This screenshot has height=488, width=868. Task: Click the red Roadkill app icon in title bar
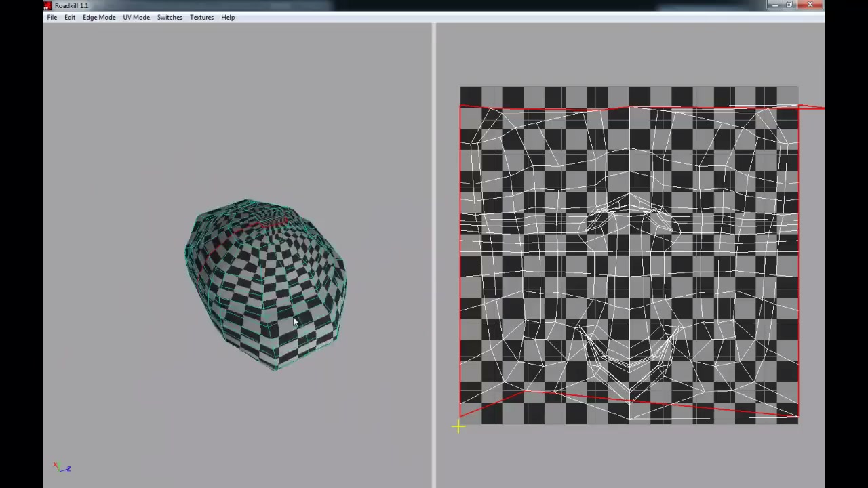(x=47, y=5)
